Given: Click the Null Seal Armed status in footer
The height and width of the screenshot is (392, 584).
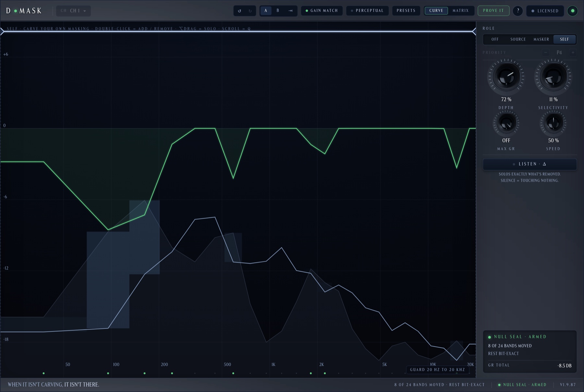Looking at the screenshot, I should 522,385.
